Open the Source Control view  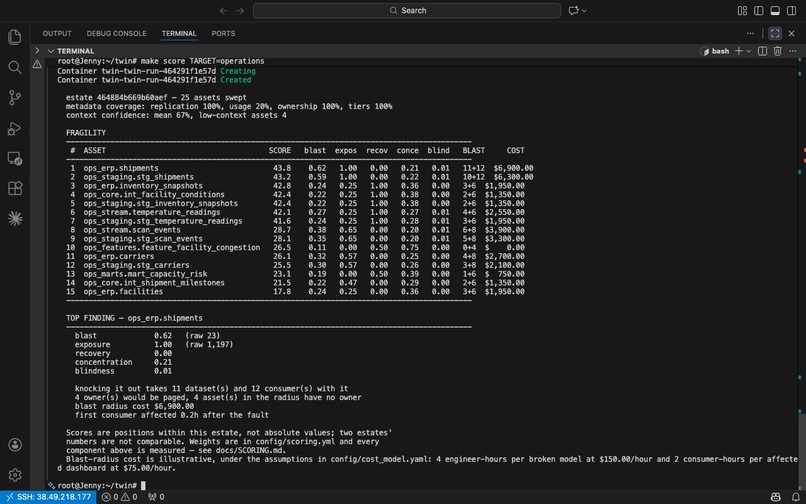point(15,98)
